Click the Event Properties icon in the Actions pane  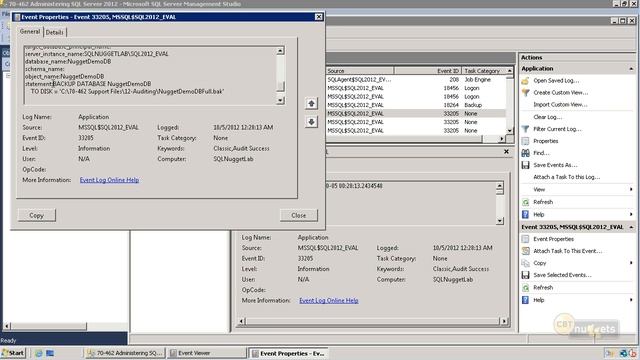(x=525, y=239)
